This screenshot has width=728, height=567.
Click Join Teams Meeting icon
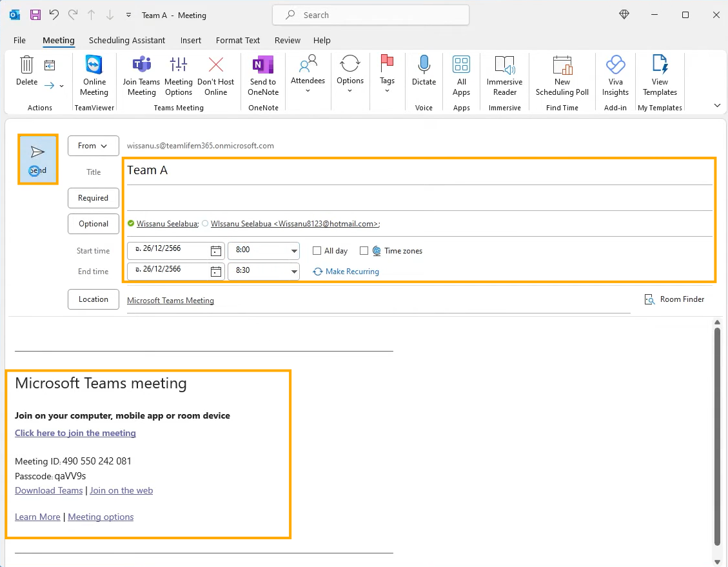pyautogui.click(x=142, y=65)
